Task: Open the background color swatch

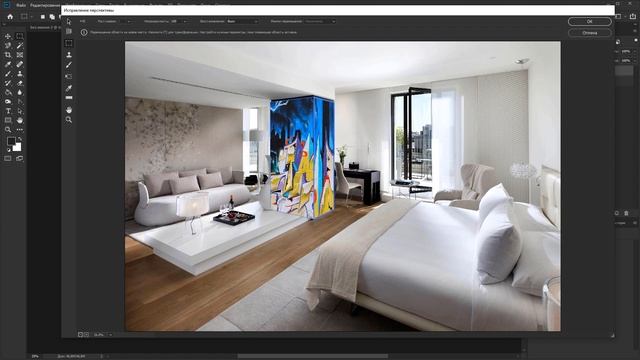Action: click(x=18, y=148)
